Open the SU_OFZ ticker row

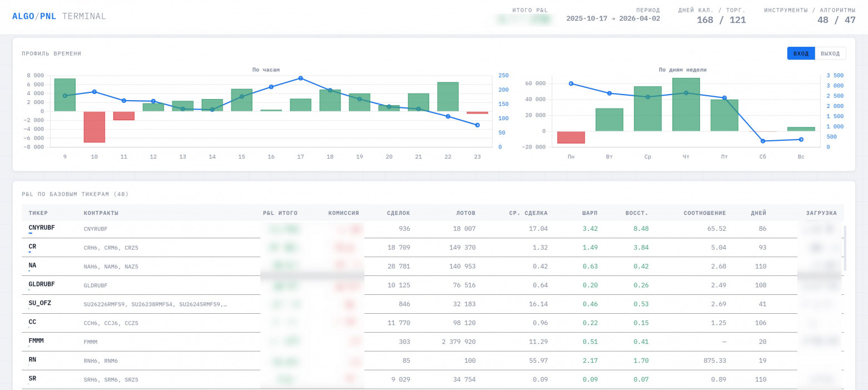point(432,304)
